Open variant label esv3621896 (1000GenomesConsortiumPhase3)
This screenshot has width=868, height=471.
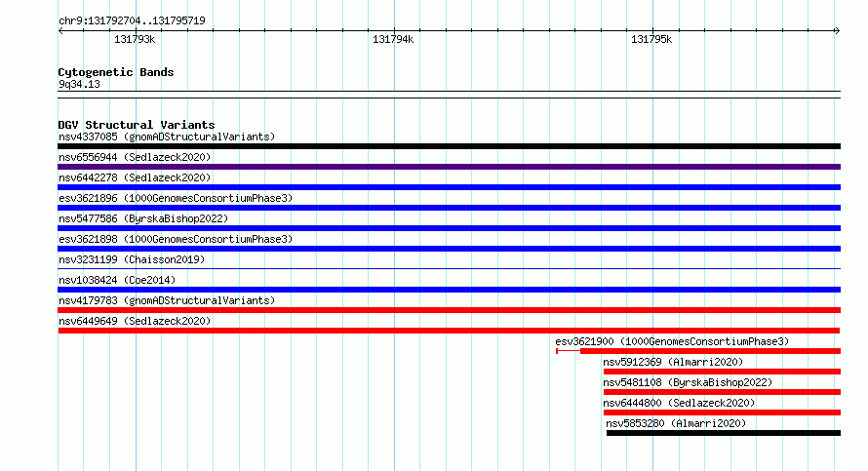click(x=176, y=198)
